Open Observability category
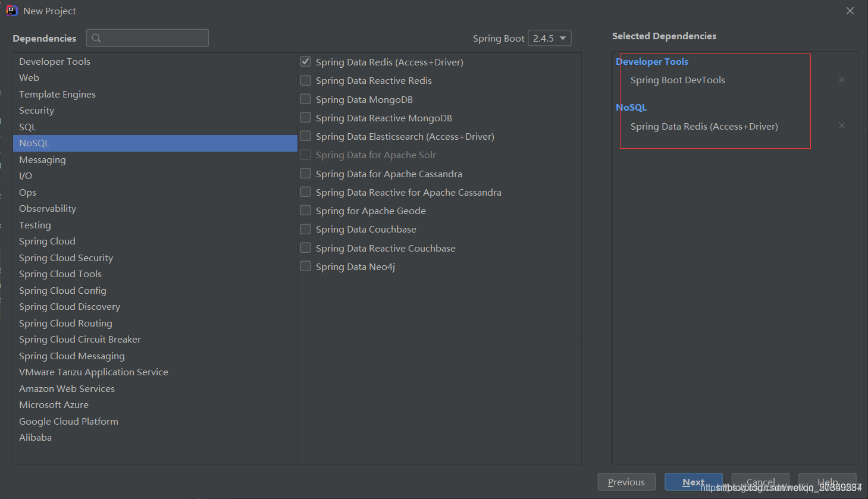This screenshot has width=868, height=499. (155, 208)
